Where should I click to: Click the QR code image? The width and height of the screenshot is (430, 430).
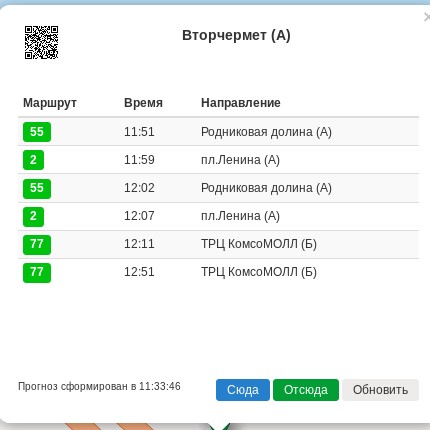coord(41,42)
